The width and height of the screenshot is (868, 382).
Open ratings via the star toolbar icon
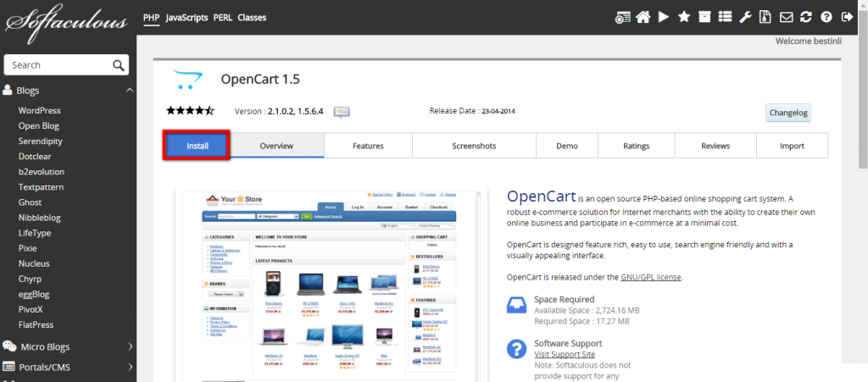click(x=684, y=17)
